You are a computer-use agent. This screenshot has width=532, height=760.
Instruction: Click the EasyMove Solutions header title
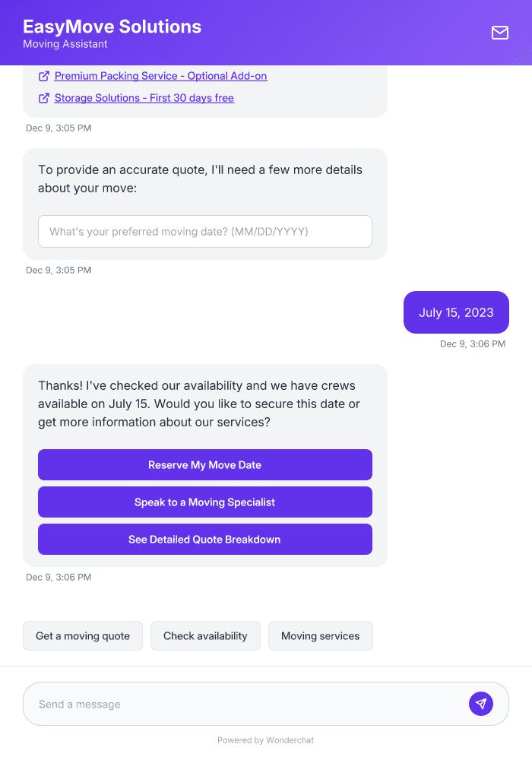pyautogui.click(x=112, y=27)
